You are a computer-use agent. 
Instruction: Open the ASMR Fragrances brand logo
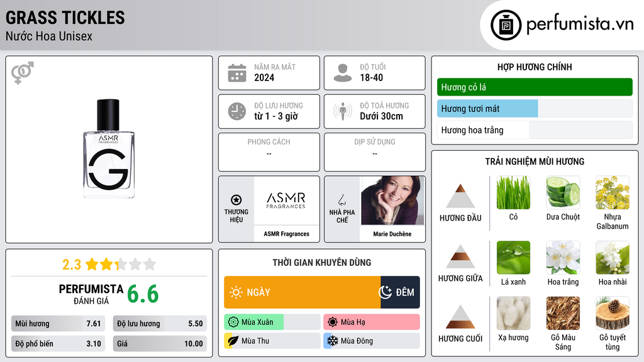(x=286, y=200)
